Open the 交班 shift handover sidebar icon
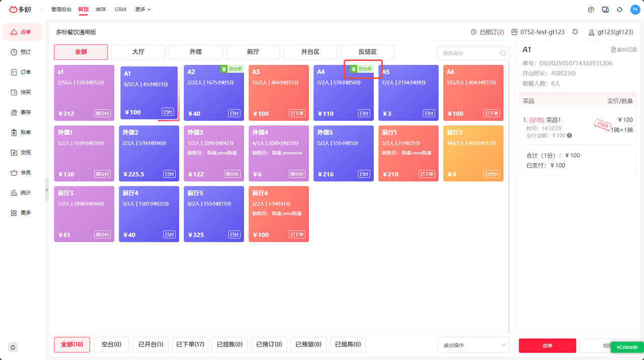644x360 pixels. (x=21, y=153)
